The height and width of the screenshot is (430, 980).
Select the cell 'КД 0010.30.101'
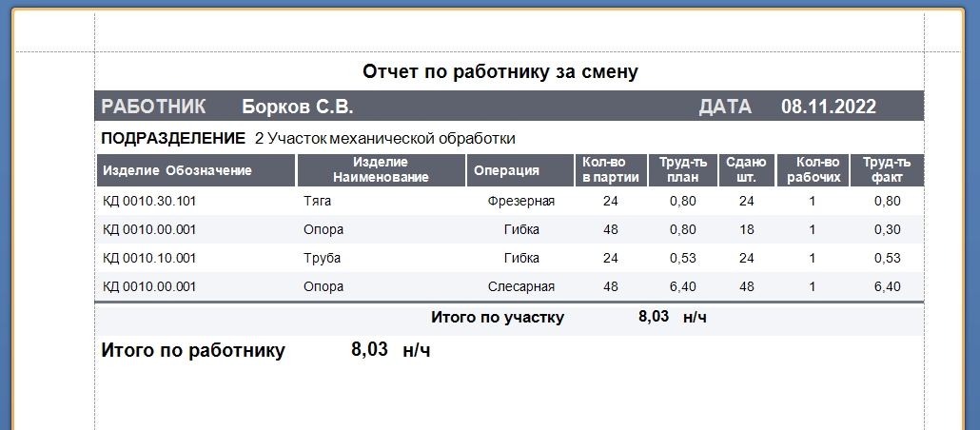[149, 202]
